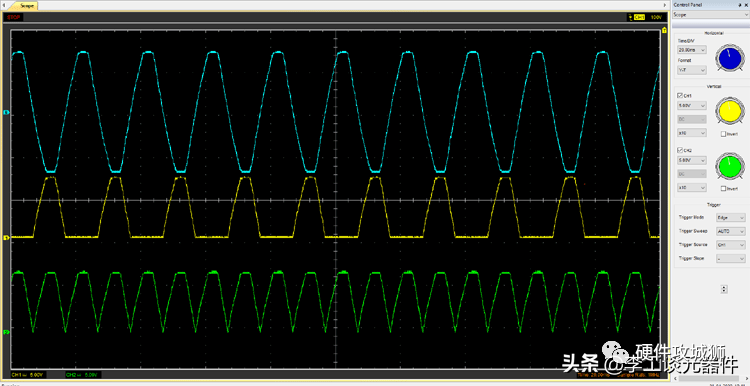Open the CH1 probe x10 dropdown
This screenshot has height=386, width=750.
click(x=692, y=133)
